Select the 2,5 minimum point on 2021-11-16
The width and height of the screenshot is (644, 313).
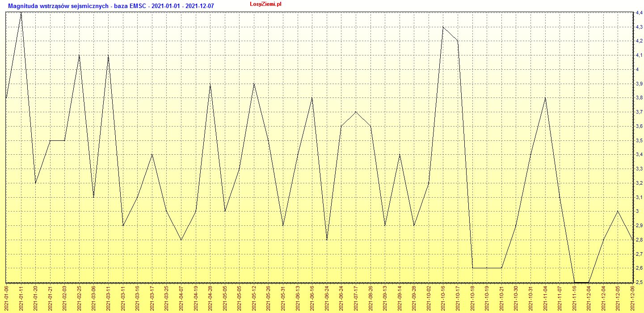(x=574, y=282)
